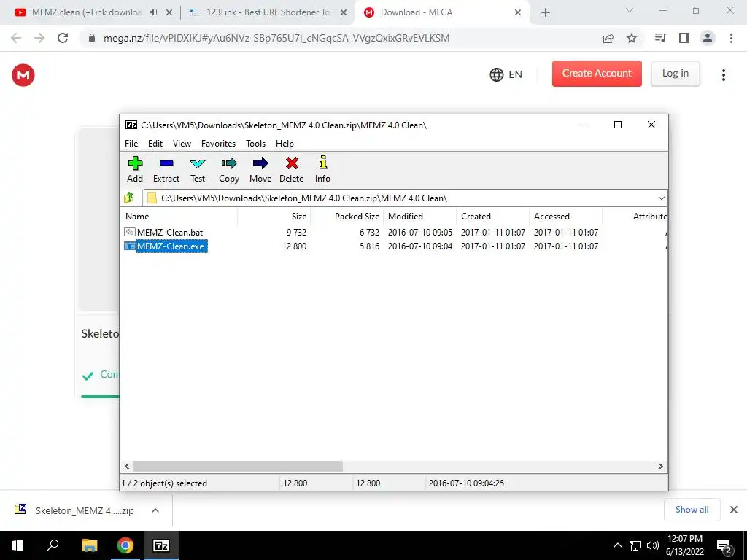This screenshot has height=560, width=747.
Task: Click the Add toolbar icon in 7-Zip
Action: 135,169
